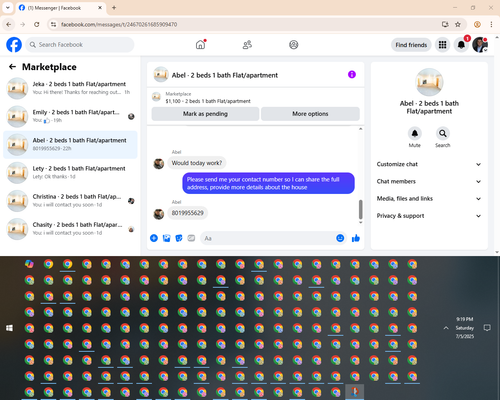
Task: Send a thumbs-up like
Action: [356, 238]
